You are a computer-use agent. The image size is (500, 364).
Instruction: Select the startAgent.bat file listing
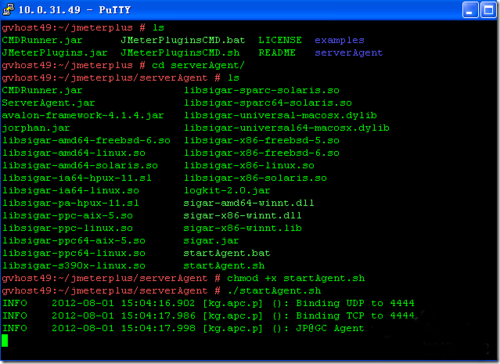(227, 253)
